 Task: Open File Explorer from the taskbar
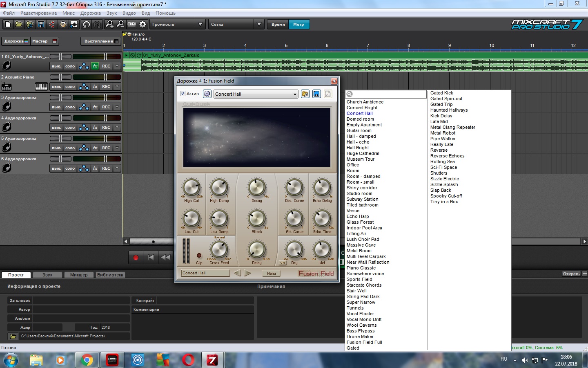pos(36,360)
